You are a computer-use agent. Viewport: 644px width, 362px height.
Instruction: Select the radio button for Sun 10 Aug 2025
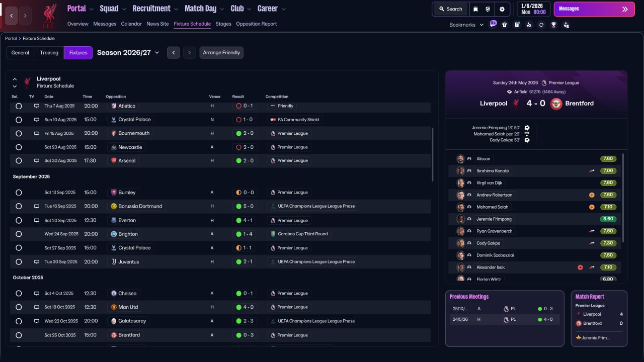tap(19, 120)
